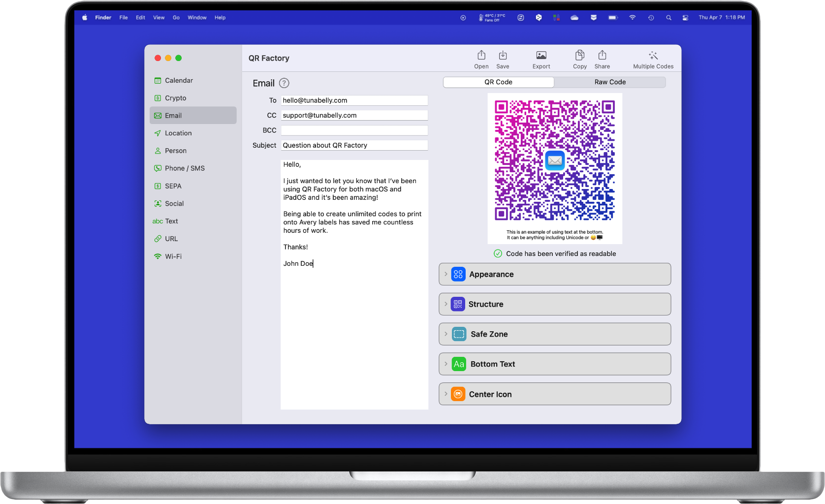Select the QR Code tab
This screenshot has height=504, width=825.
(498, 82)
